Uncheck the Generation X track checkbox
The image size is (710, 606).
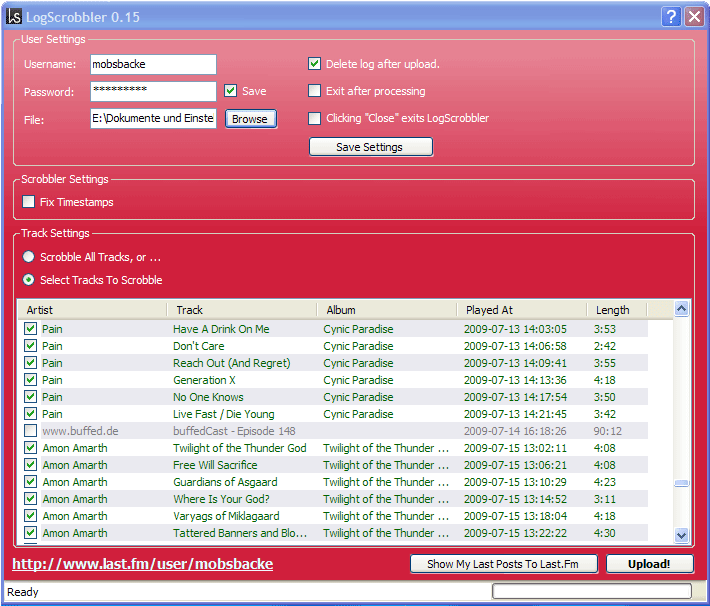pyautogui.click(x=30, y=380)
